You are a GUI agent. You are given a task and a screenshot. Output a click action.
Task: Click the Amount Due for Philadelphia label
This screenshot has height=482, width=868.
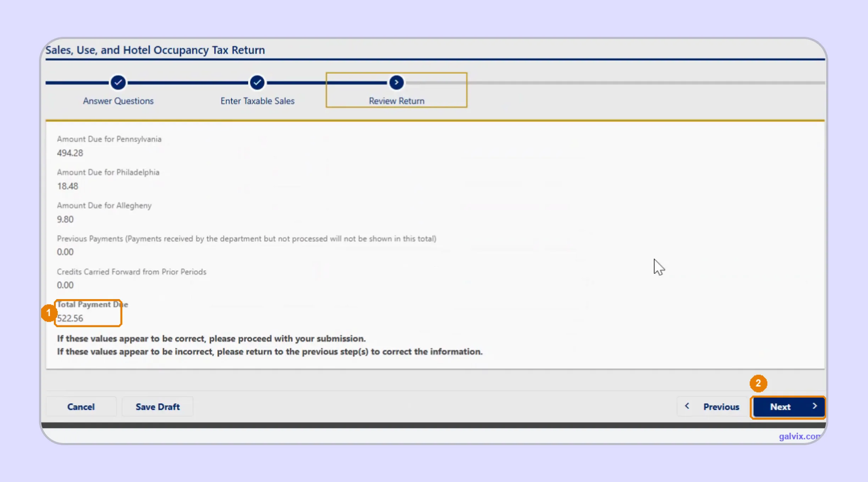point(108,172)
